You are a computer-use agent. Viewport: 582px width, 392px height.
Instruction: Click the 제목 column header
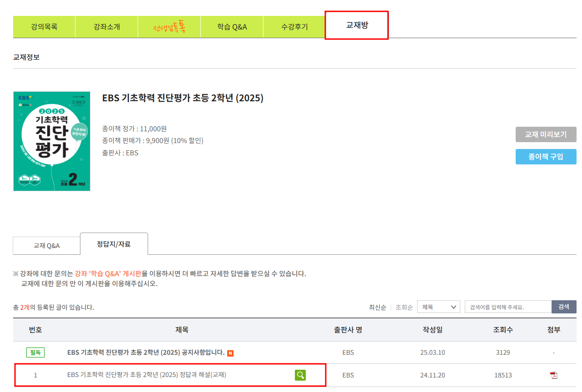click(182, 330)
